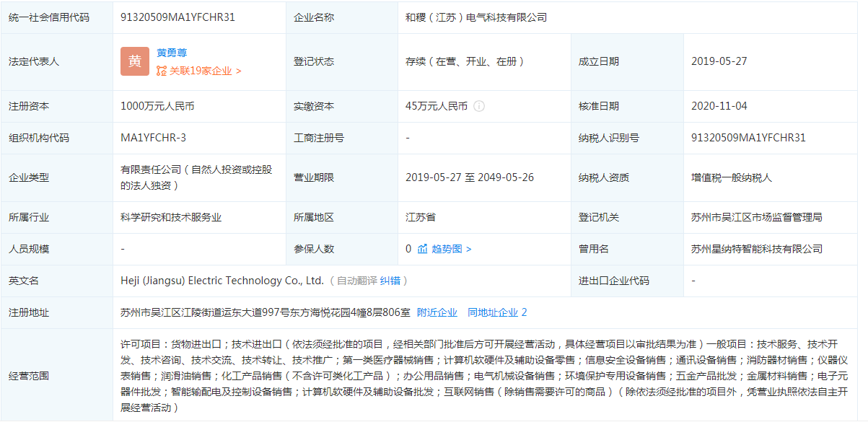Click the establishment date 2019-05-27
The width and height of the screenshot is (868, 422).
point(719,61)
